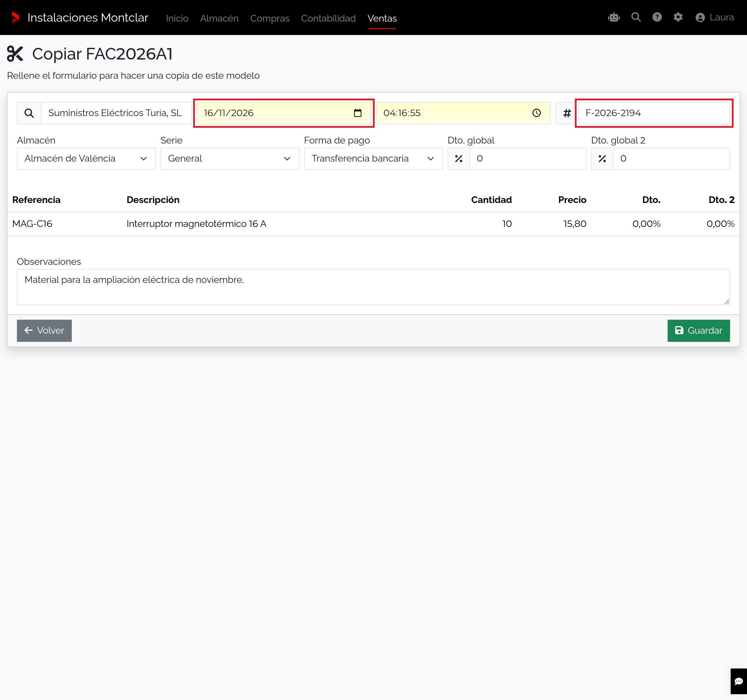This screenshot has width=747, height=700.
Task: Click the percent icon for Dto. global
Action: pyautogui.click(x=458, y=158)
